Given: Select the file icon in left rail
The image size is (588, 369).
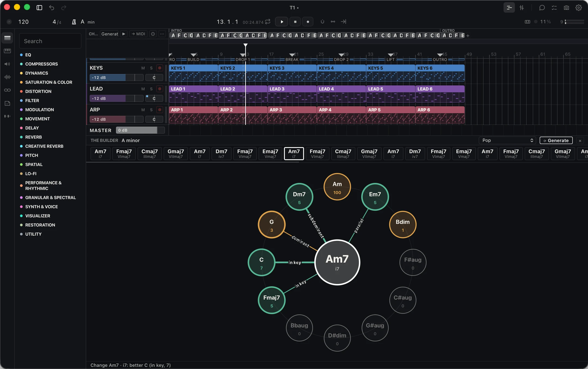Looking at the screenshot, I should point(7,103).
